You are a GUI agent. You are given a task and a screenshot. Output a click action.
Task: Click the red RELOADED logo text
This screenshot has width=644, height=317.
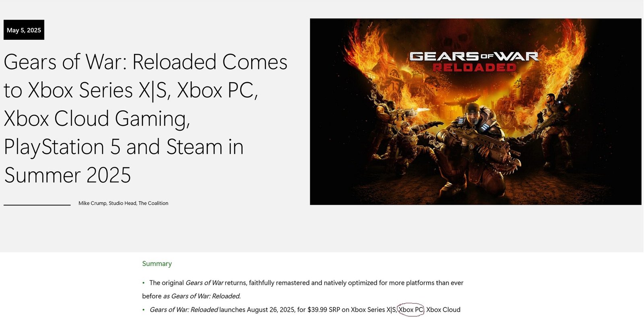[474, 68]
